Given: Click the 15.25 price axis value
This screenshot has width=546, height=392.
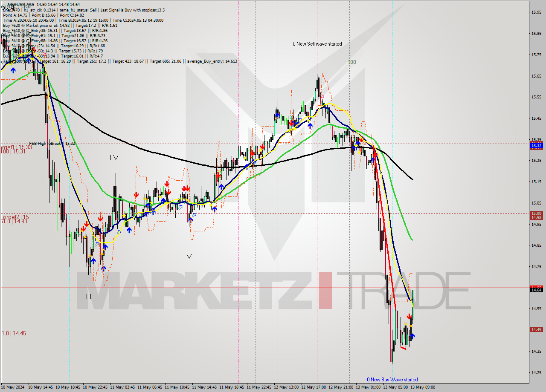Looking at the screenshot, I should click(x=536, y=161).
